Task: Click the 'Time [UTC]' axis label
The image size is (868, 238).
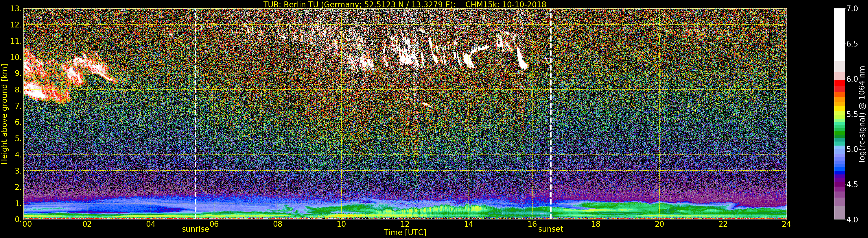Action: (x=405, y=232)
